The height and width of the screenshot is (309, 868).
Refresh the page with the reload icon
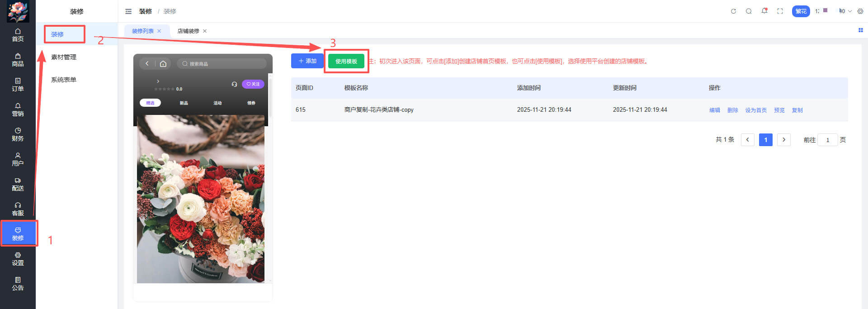[733, 11]
